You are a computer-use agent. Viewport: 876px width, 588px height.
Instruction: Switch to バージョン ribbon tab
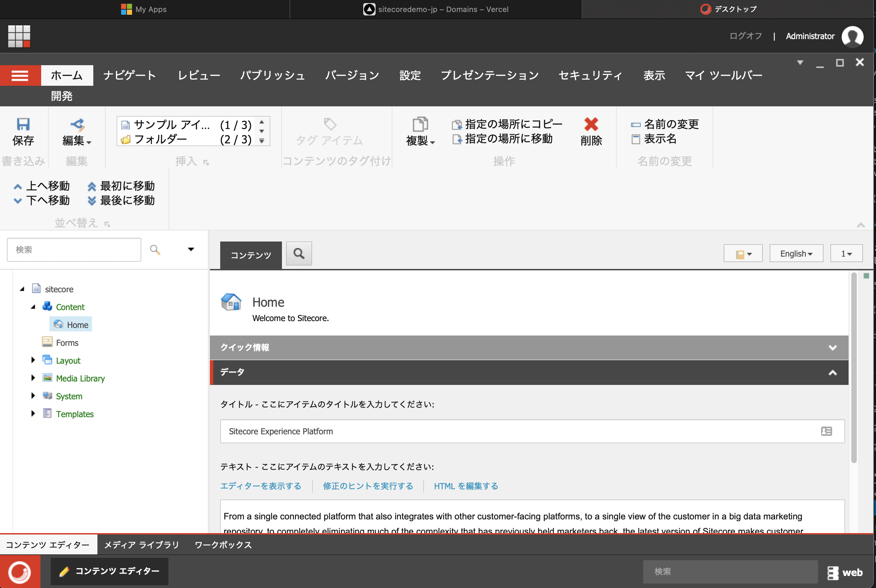pos(352,75)
